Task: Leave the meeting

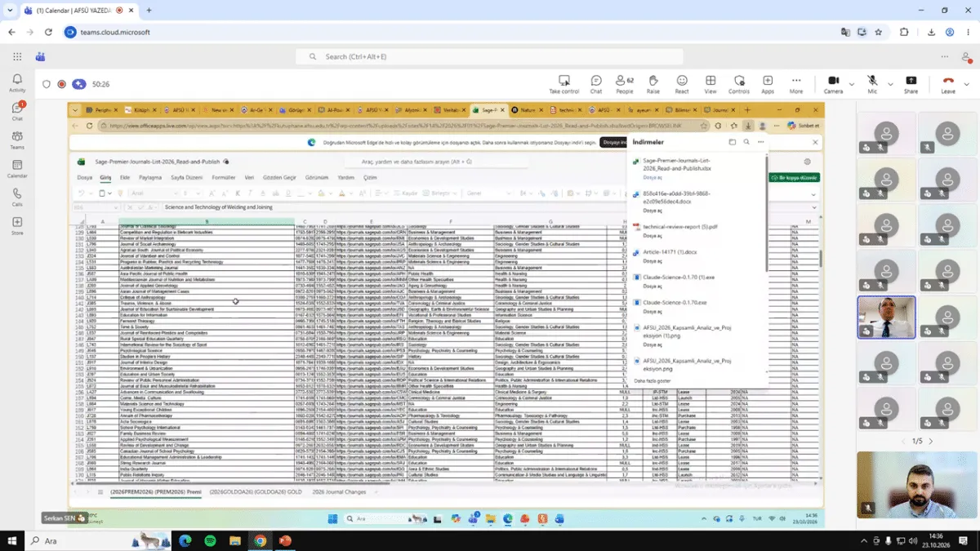Action: 948,84
